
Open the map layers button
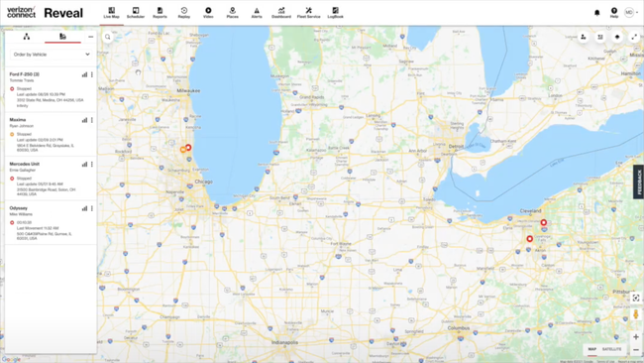pyautogui.click(x=617, y=37)
